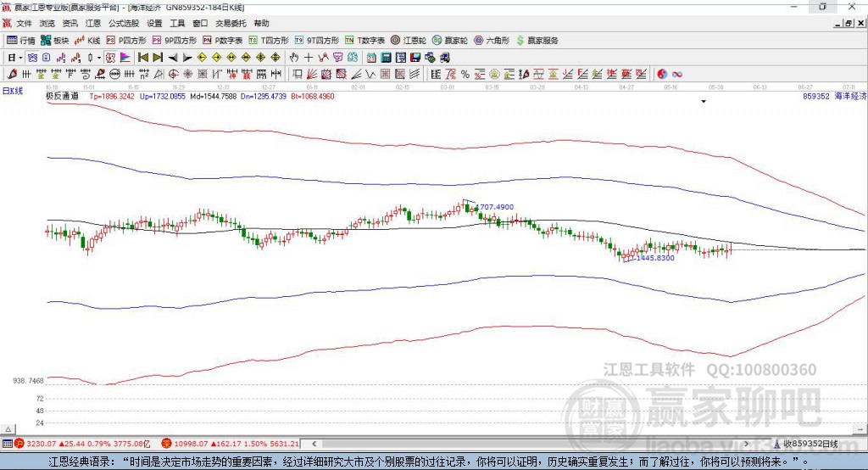Screen dimensions: 868x470
Task: Open the 交易委托 menu
Action: (x=231, y=23)
